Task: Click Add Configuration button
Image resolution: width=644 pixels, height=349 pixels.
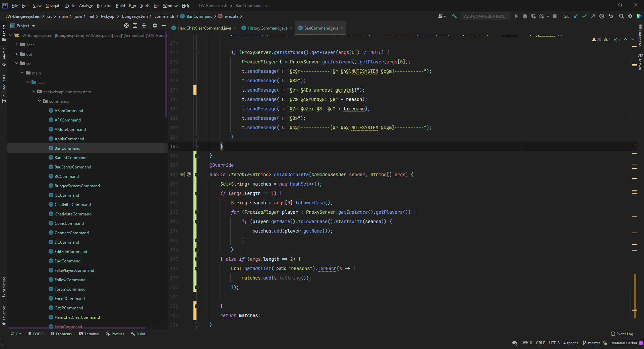Action: [x=485, y=16]
